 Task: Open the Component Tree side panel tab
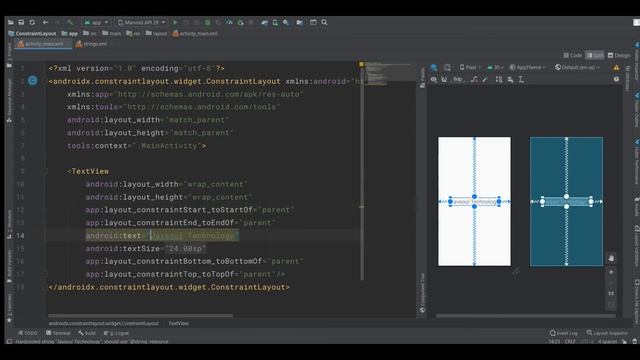pyautogui.click(x=422, y=292)
